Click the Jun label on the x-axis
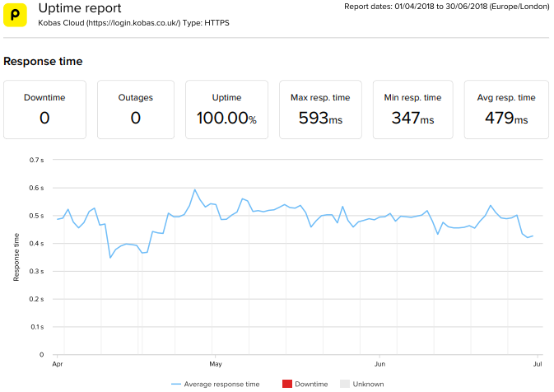554x392 pixels. tap(379, 363)
